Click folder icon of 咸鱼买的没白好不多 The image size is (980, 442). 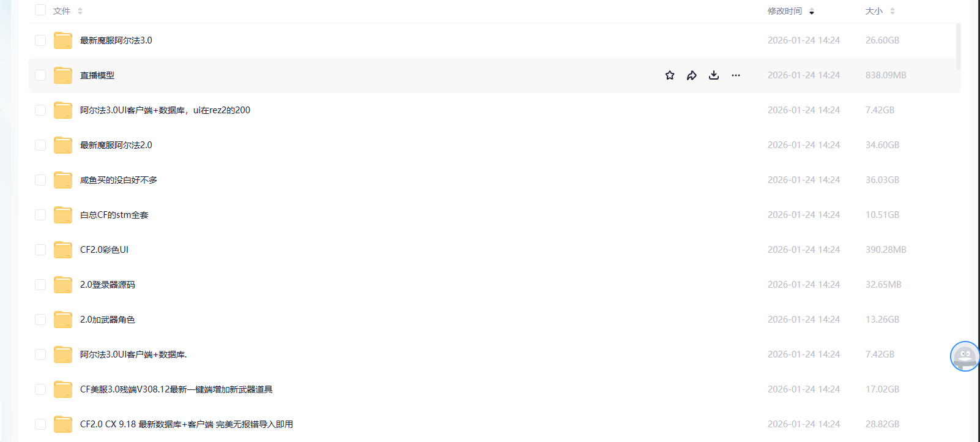[63, 180]
